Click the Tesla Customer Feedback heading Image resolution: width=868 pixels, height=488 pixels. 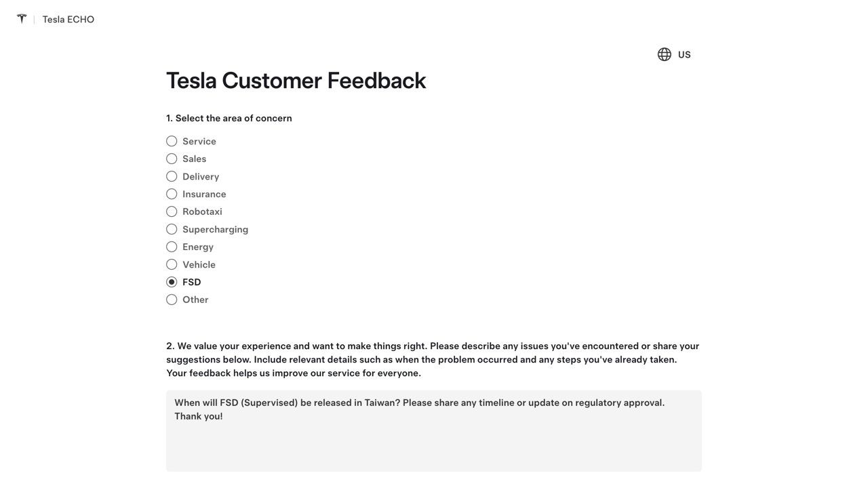point(296,81)
